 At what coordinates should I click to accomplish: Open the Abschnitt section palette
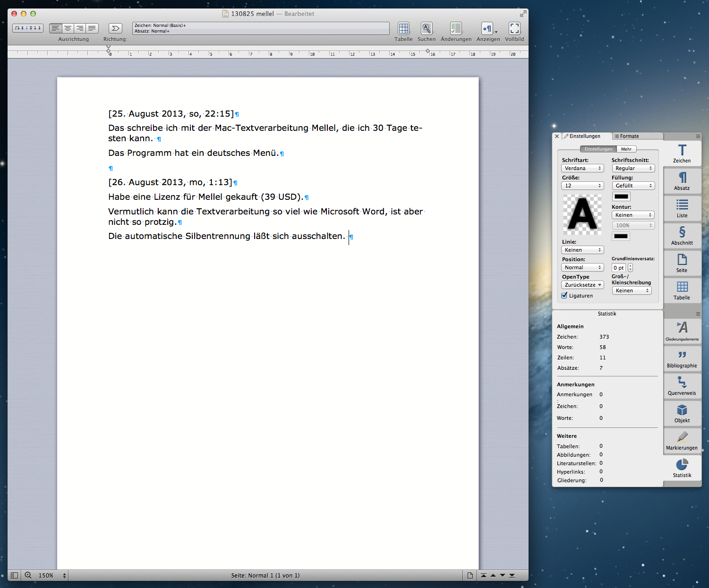(682, 236)
